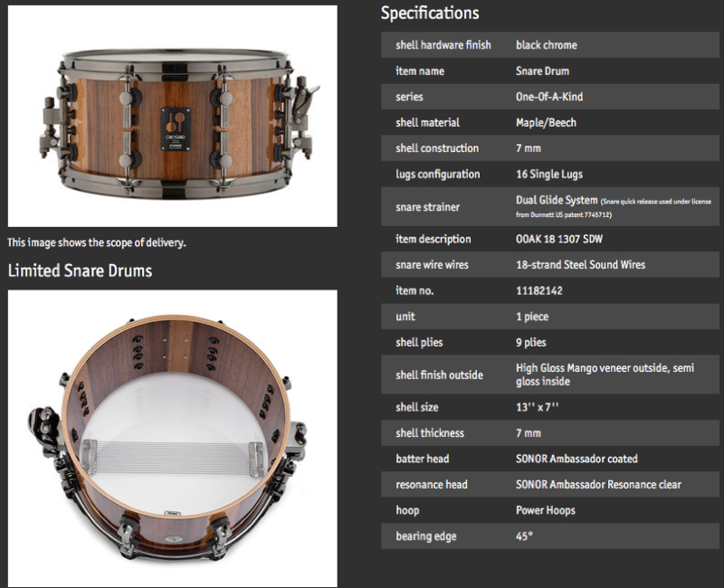The image size is (724, 588).
Task: Select the 'snare strainer' label
Action: (427, 207)
